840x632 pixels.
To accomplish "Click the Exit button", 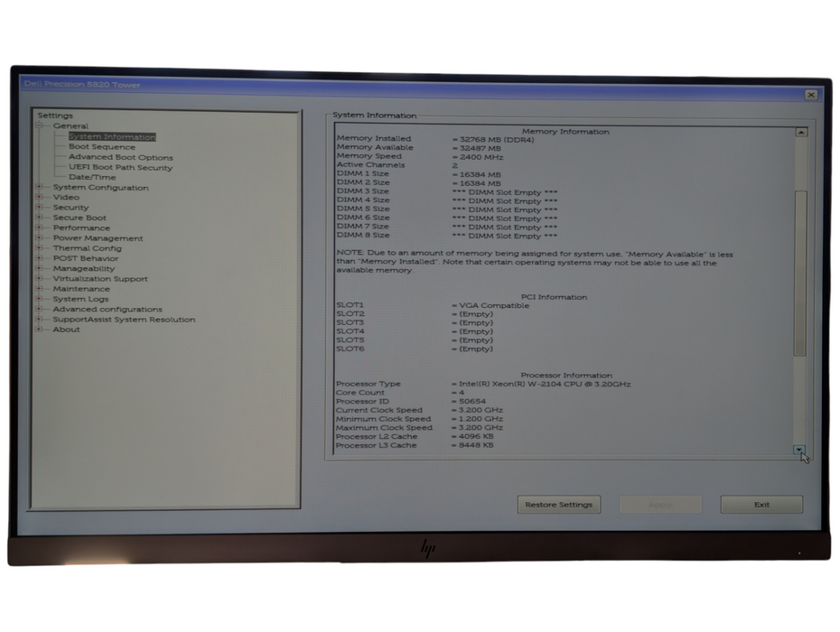I will pyautogui.click(x=761, y=505).
